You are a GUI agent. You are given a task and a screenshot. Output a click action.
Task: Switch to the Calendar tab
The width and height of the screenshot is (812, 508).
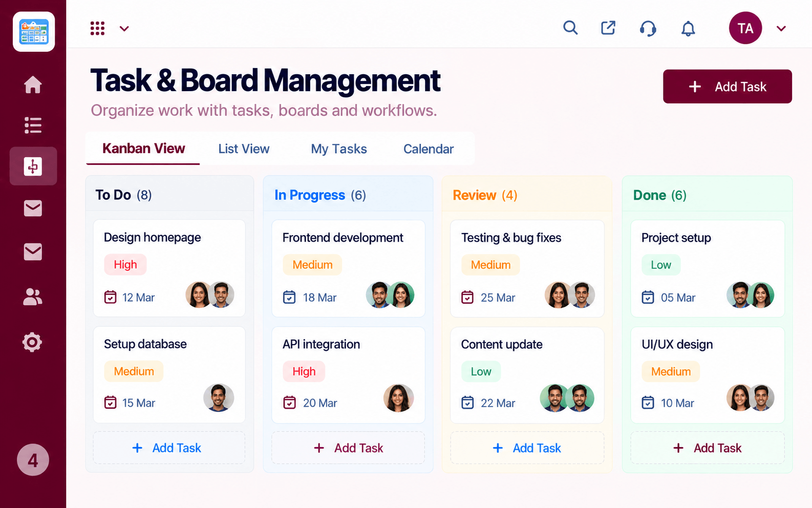(429, 149)
